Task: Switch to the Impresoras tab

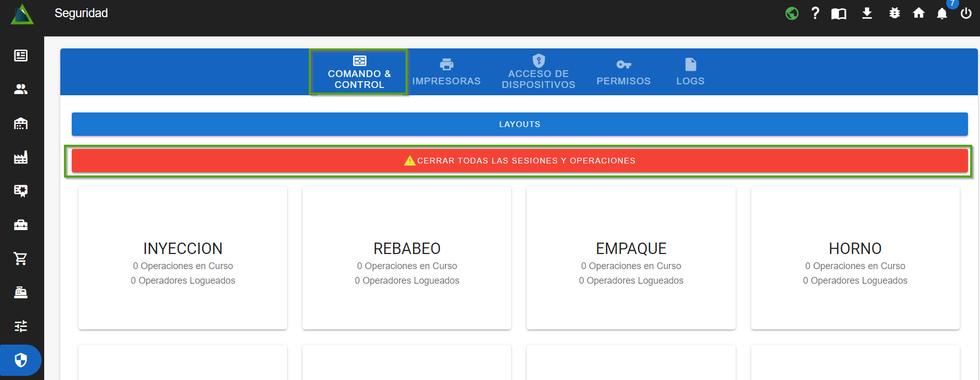Action: pos(446,72)
